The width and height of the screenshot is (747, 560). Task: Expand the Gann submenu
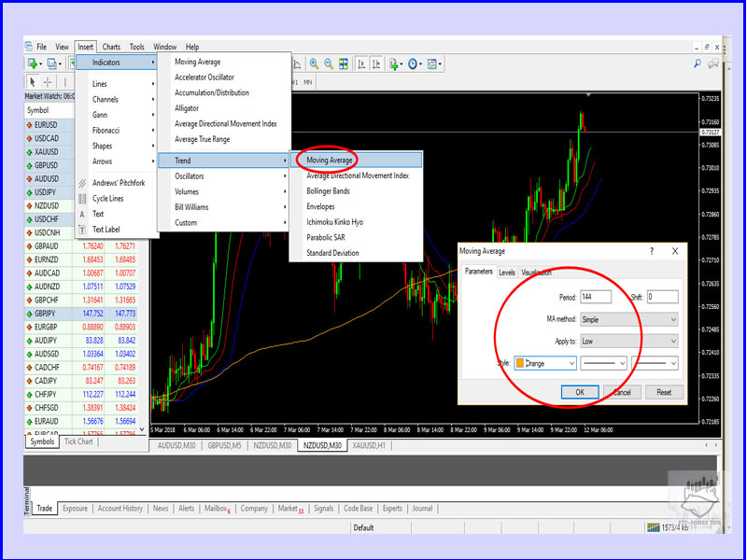pyautogui.click(x=117, y=115)
